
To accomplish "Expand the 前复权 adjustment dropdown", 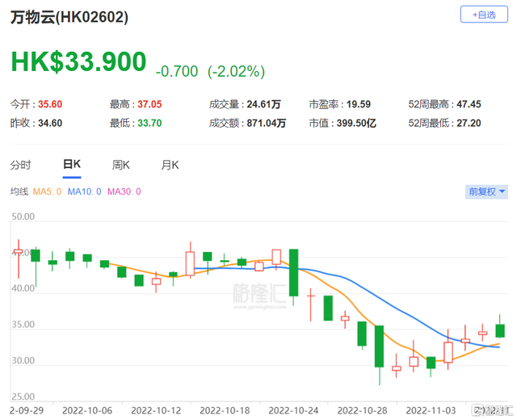I will (486, 191).
